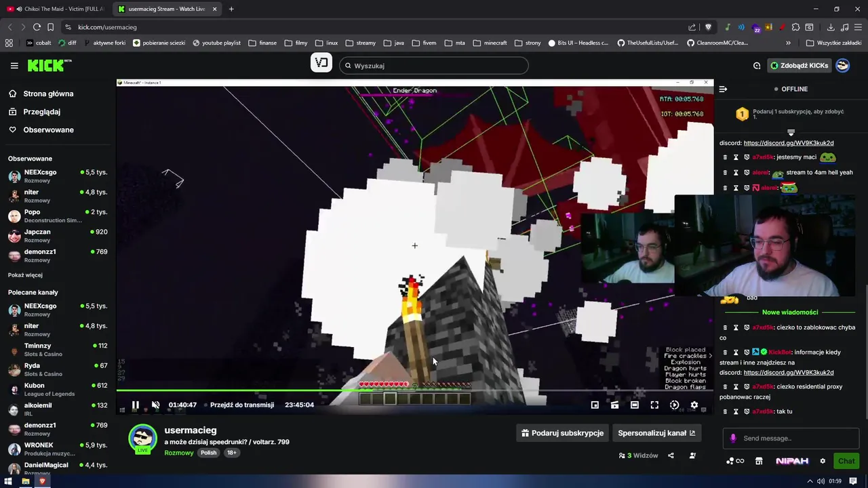868x488 pixels.
Task: Open the user profile avatar menu
Action: pos(843,66)
